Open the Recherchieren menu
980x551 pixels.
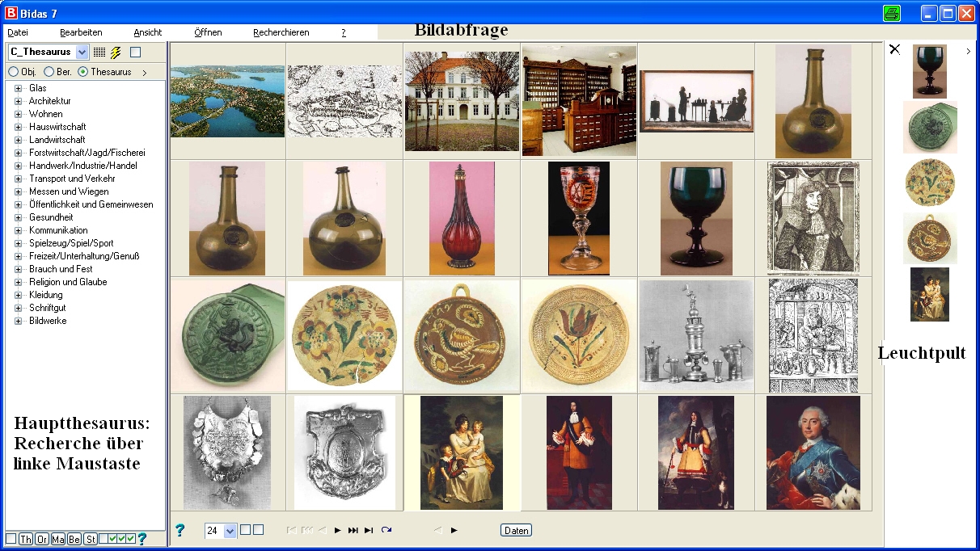point(281,32)
